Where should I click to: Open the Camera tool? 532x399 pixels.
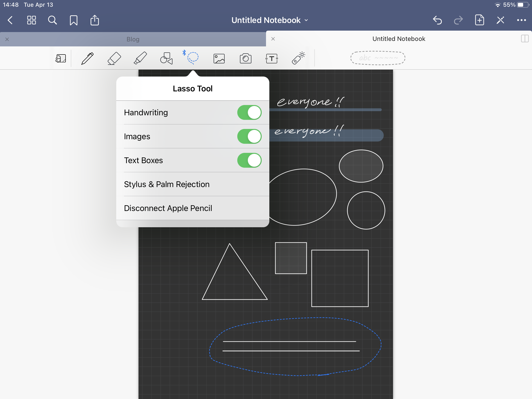point(245,58)
